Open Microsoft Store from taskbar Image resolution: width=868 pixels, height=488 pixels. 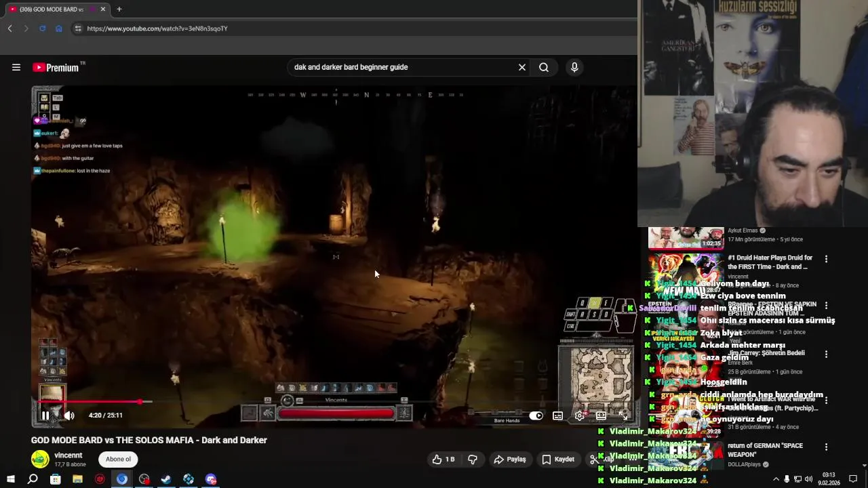[55, 479]
